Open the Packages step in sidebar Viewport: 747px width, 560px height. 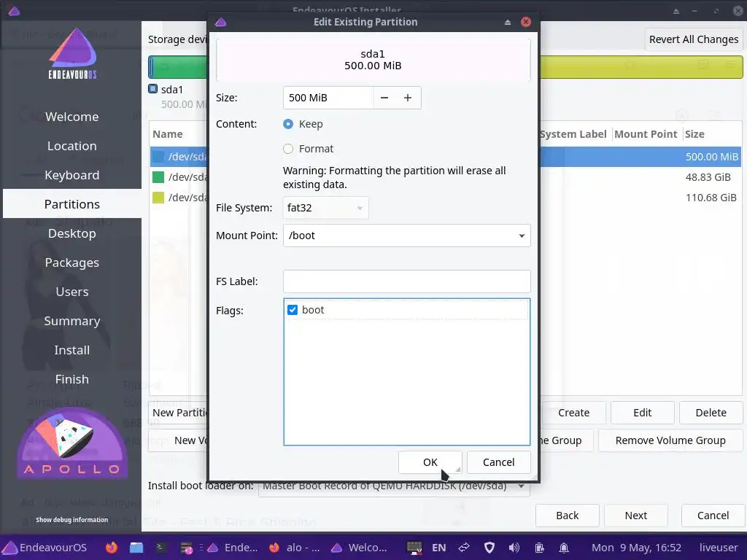[72, 262]
